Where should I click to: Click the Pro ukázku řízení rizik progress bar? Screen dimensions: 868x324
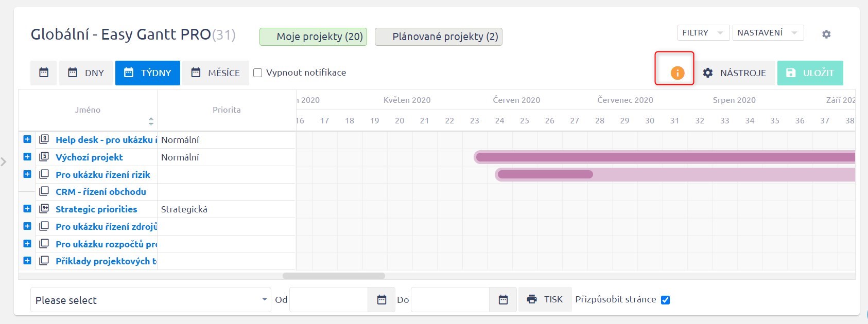pos(545,174)
